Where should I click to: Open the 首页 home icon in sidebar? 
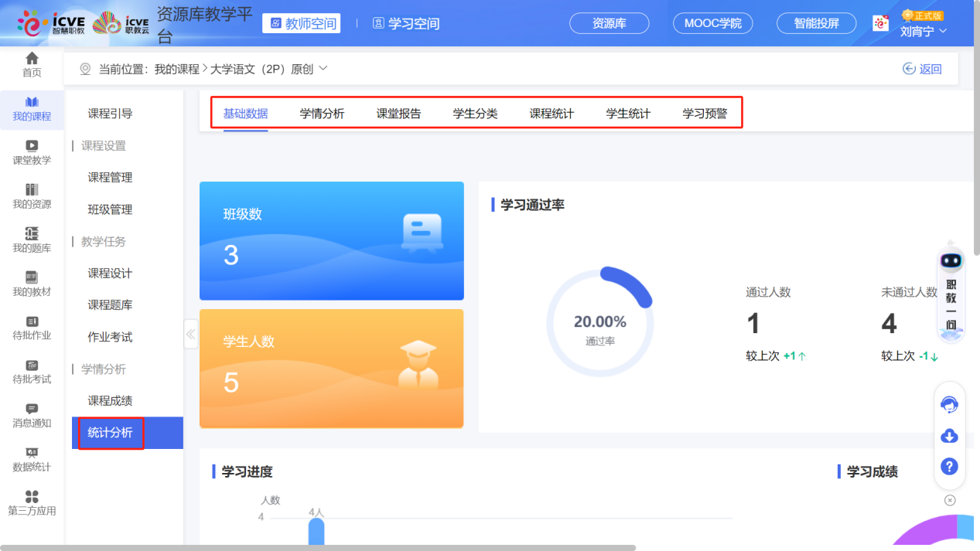(x=31, y=62)
